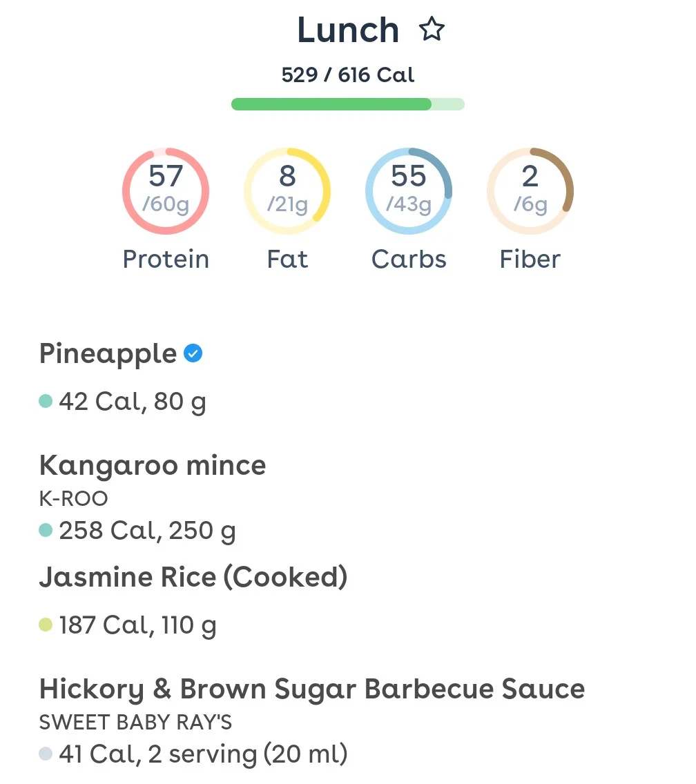Click the 529 / 616 Cal summary
696x784 pixels.
[348, 75]
